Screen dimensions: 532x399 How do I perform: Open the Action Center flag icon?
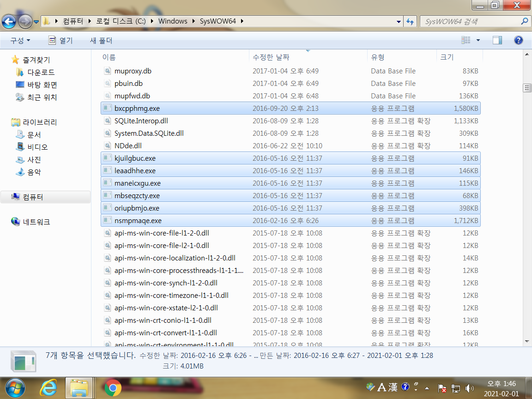[442, 388]
